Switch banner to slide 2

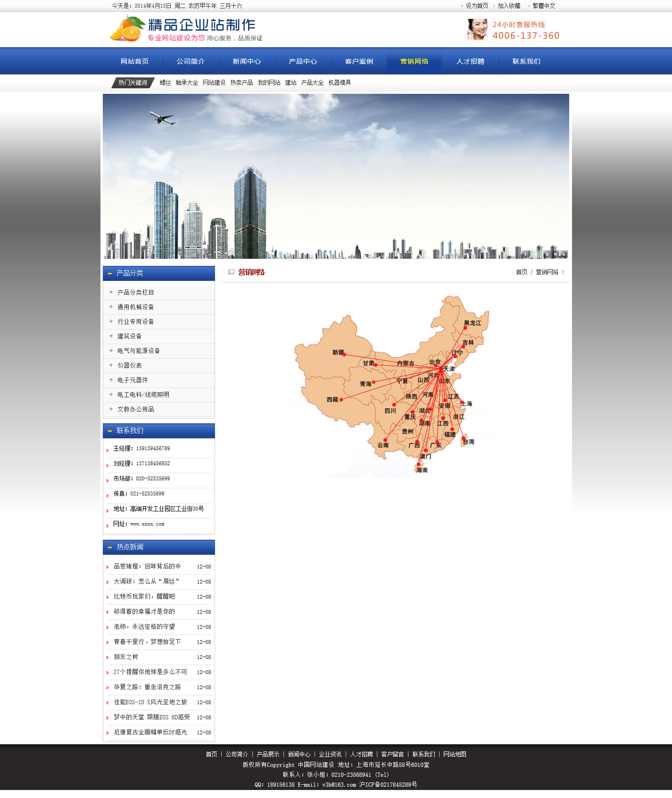[536, 255]
